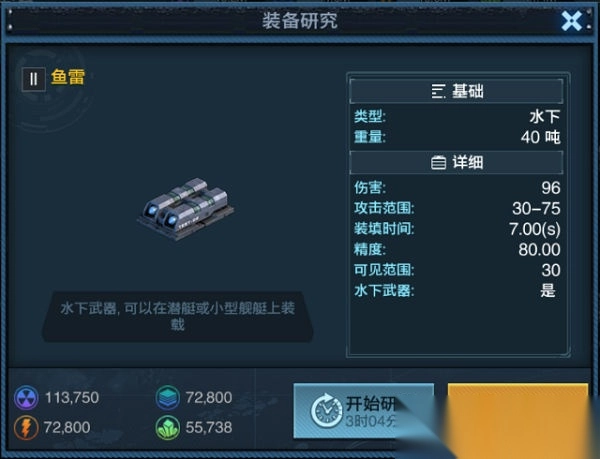The width and height of the screenshot is (600, 459).
Task: Start research with the 开始研究 button
Action: click(x=364, y=411)
